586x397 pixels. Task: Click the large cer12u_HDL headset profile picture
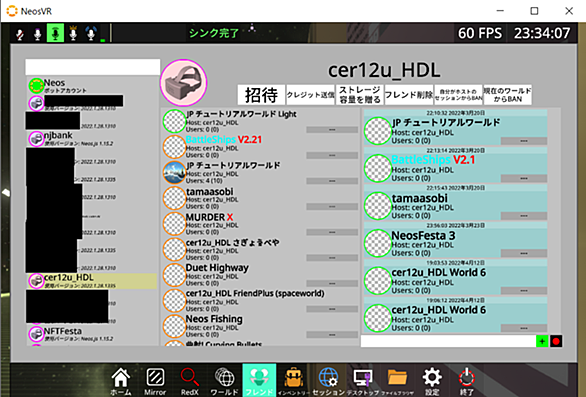183,82
